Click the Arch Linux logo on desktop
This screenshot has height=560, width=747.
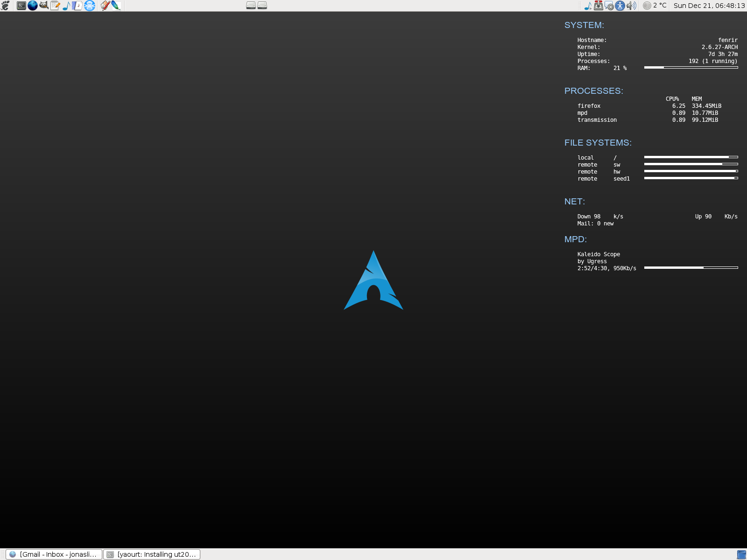point(373,280)
